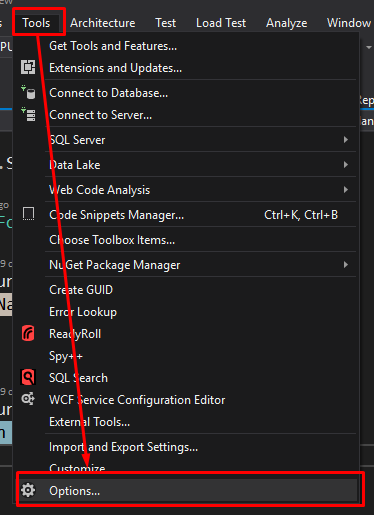
Task: Select Import and Export Settings
Action: [123, 447]
